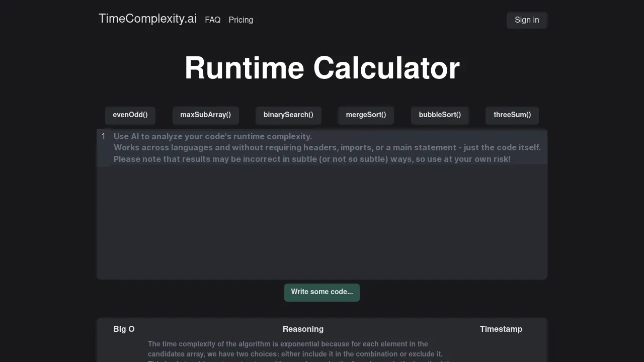Viewport: 644px width, 362px height.
Task: Select the binarySearch() sample code
Action: click(x=288, y=115)
